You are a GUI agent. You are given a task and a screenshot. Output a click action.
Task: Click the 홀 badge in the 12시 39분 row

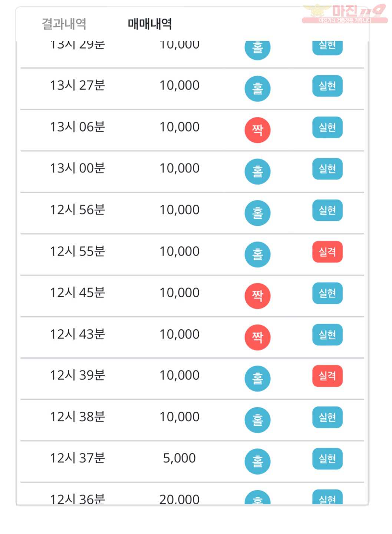[x=257, y=379]
